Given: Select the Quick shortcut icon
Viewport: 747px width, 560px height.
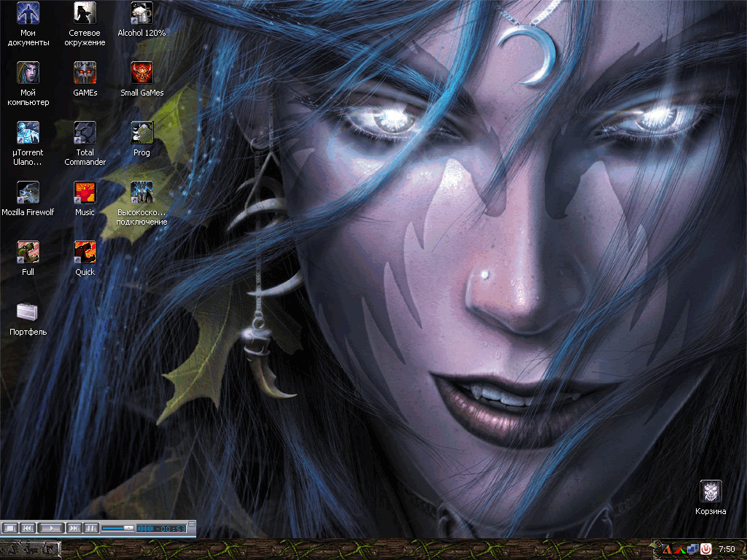Looking at the screenshot, I should coord(85,252).
